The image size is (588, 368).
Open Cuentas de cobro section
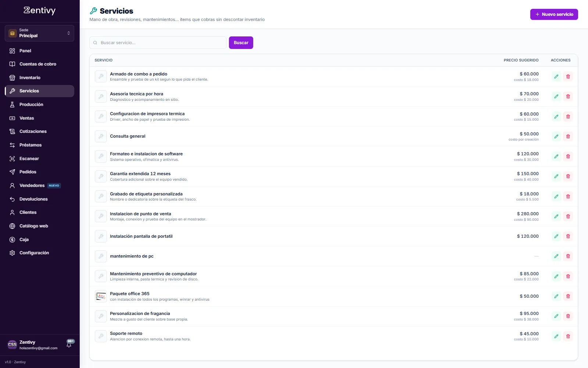point(39,64)
